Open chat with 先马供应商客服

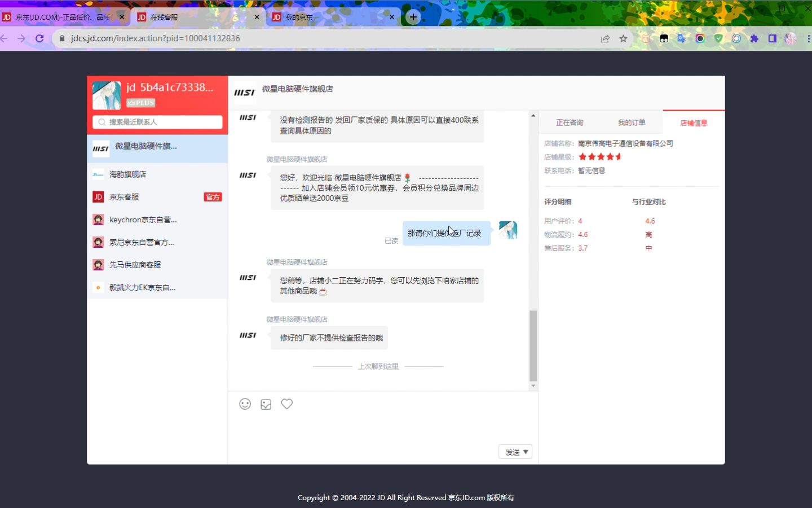[157, 265]
